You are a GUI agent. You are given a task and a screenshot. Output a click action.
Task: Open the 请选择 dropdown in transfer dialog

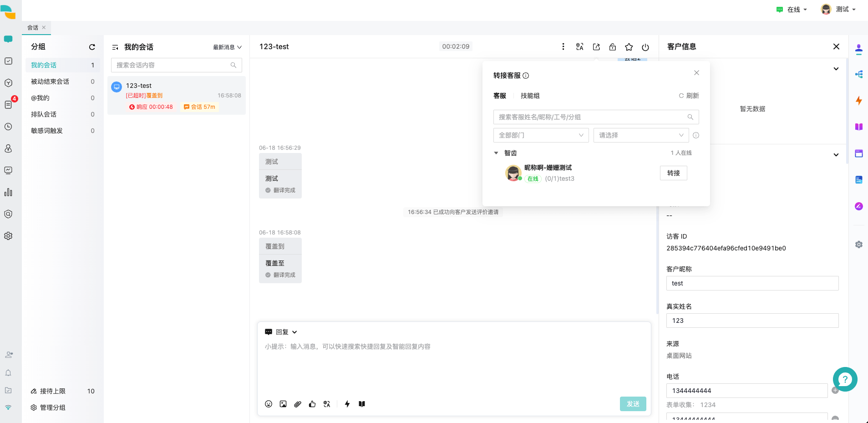[641, 135]
